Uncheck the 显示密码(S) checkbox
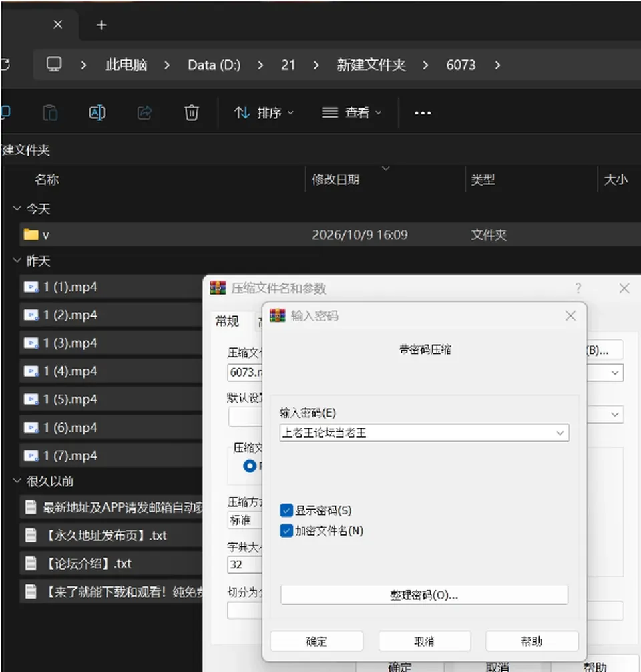The image size is (641, 672). coord(286,510)
